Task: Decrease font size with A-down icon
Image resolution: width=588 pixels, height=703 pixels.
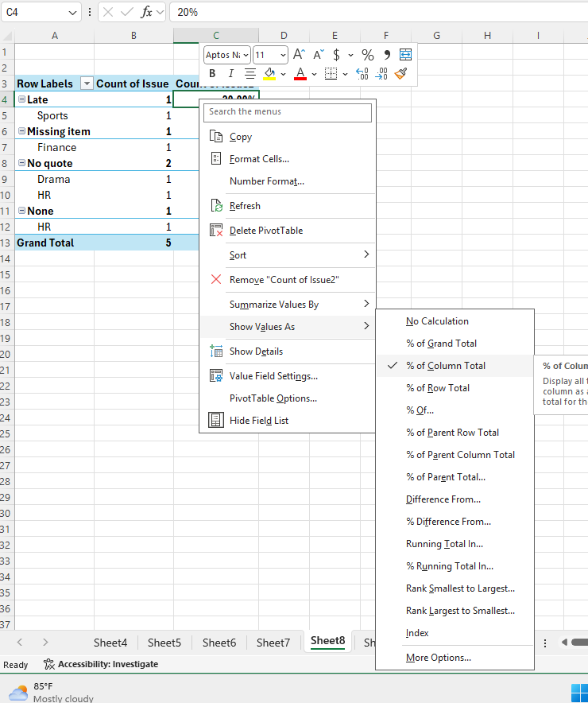Action: (x=319, y=55)
